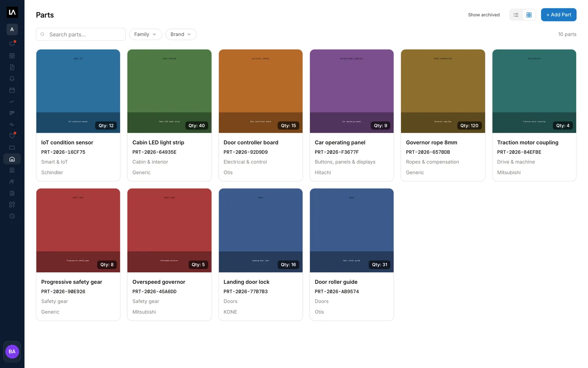
Task: Open the tag icon with red badge
Action: pos(12,136)
